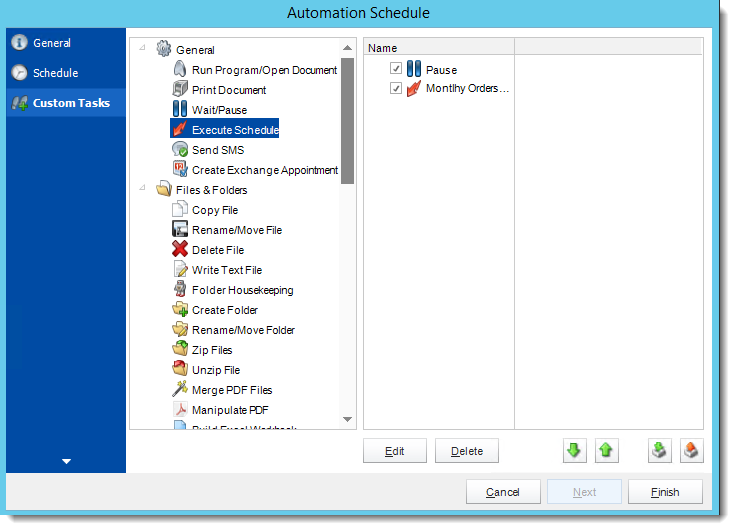Click the Run Program/Open Document icon
Screen dimensions: 735x530
click(x=180, y=69)
